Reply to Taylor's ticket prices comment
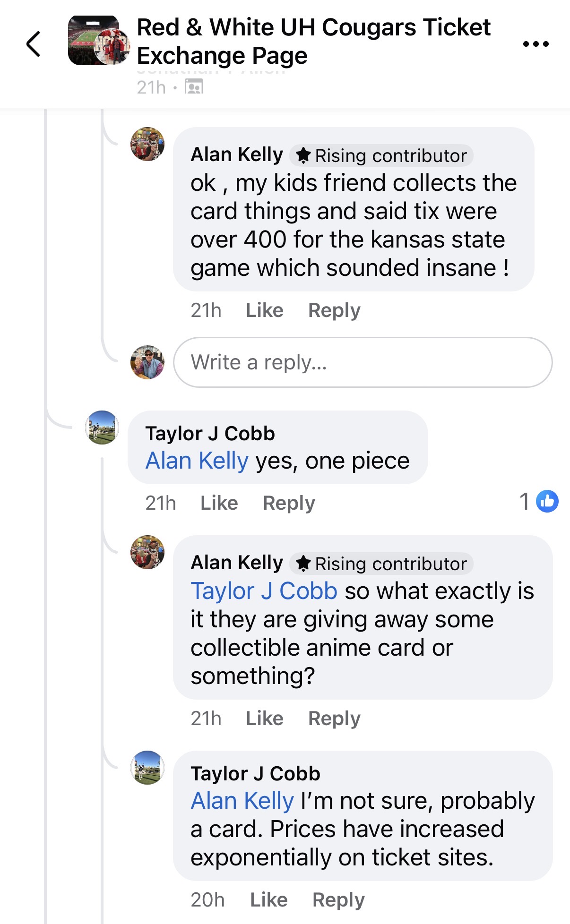Image resolution: width=570 pixels, height=924 pixels. coord(338,900)
